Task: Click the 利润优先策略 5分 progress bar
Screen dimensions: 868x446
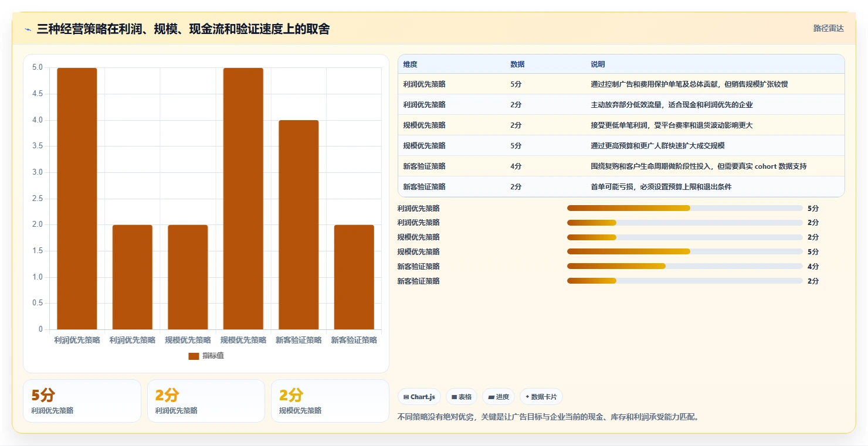Action: 684,208
